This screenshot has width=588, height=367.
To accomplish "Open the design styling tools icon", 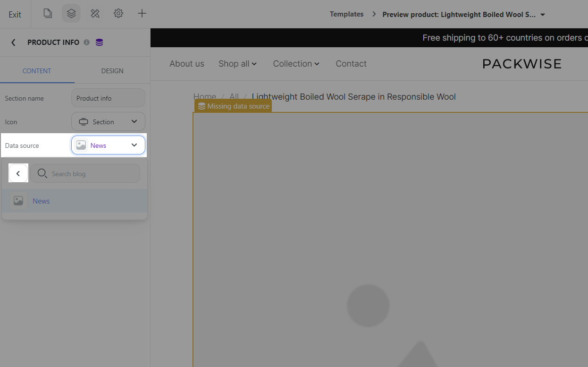I will [95, 13].
